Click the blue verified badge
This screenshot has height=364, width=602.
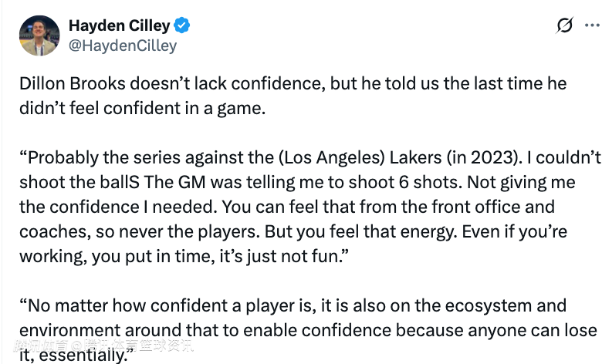(x=182, y=26)
